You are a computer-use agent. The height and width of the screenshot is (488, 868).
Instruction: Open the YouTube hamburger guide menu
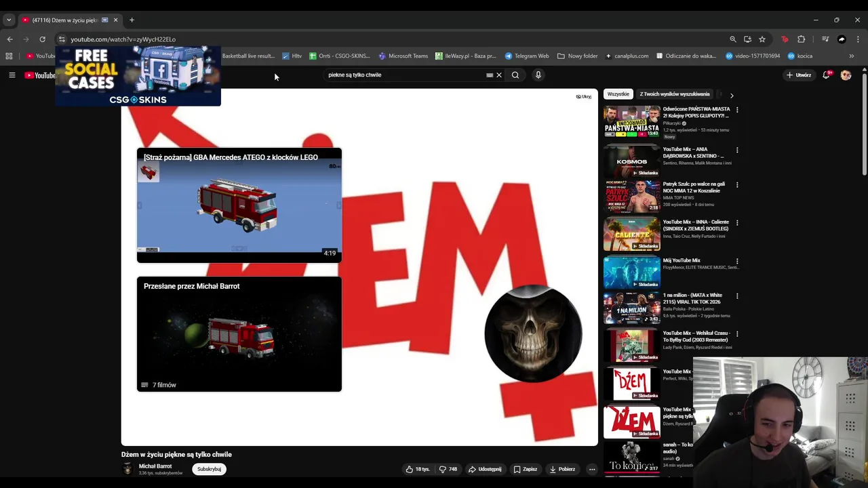(12, 75)
